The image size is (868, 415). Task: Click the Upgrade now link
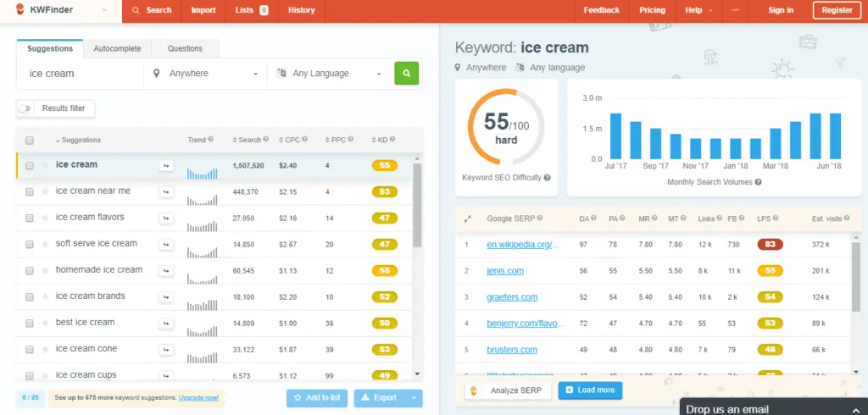click(x=198, y=398)
